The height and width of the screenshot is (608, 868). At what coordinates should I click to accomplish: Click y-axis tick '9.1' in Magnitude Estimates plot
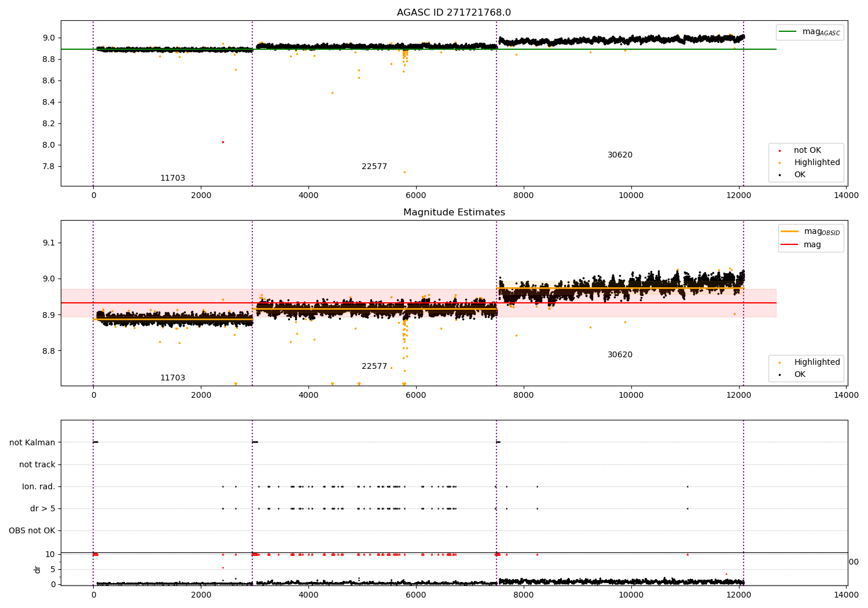(x=49, y=243)
